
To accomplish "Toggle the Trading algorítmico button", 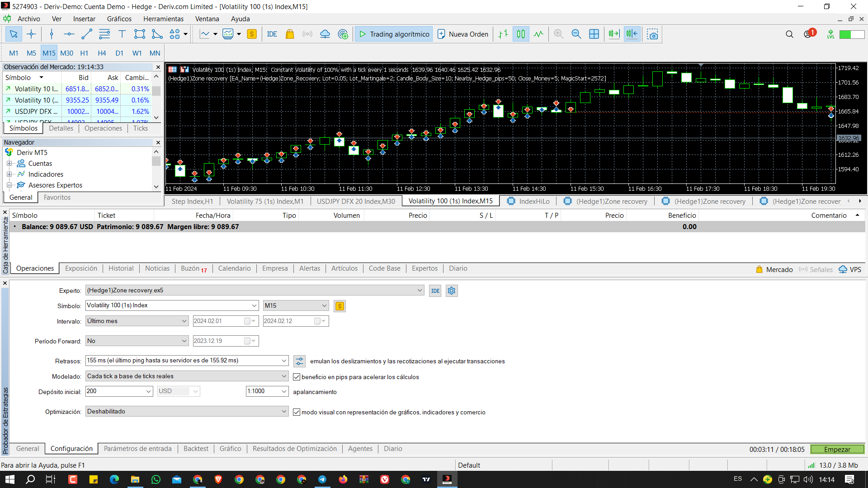I will pos(394,34).
